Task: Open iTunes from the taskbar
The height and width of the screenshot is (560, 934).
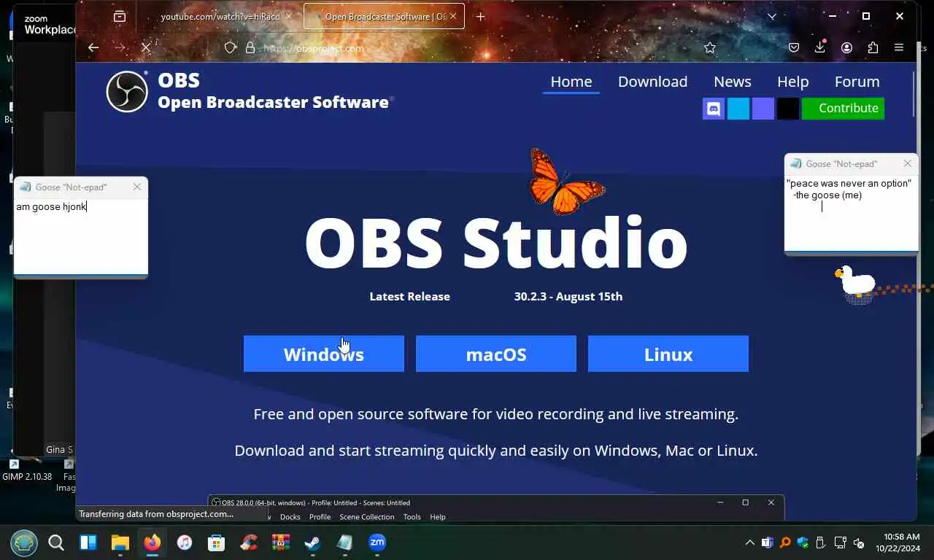Action: [184, 542]
